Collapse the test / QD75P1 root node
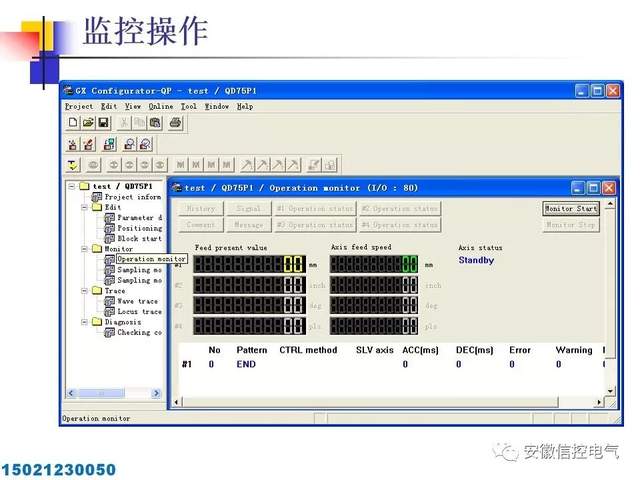This screenshot has width=640, height=480. coord(72,187)
